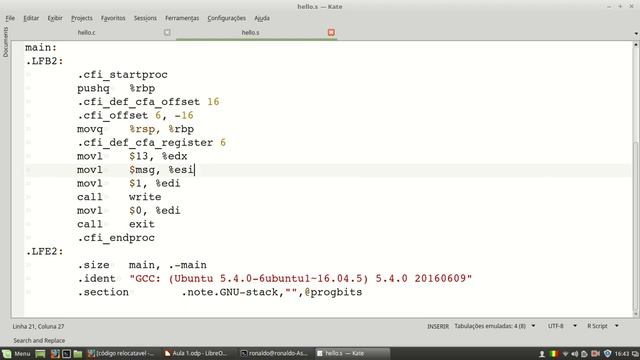Image resolution: width=640 pixels, height=360 pixels.
Task: Click the keyboard layout flag indicator
Action: coord(554,353)
